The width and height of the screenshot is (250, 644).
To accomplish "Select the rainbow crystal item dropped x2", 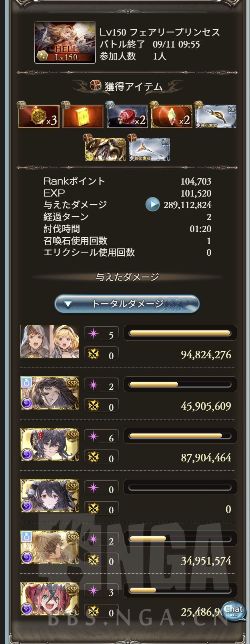I will pyautogui.click(x=171, y=116).
